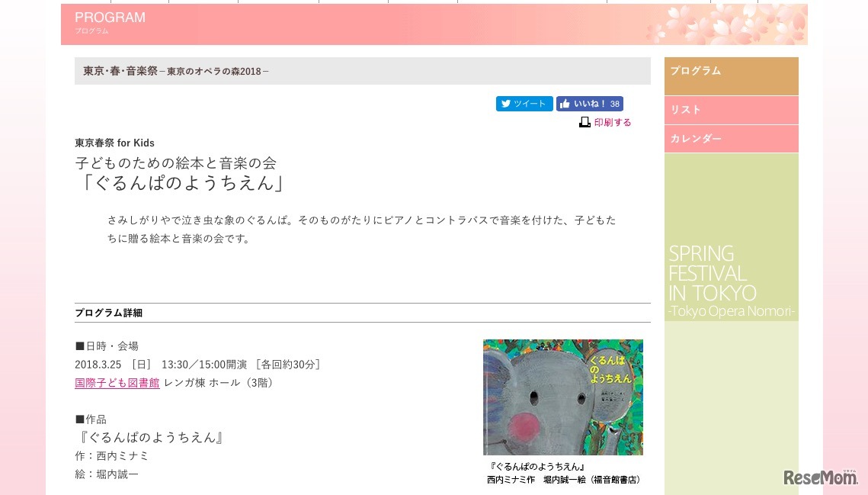
Task: Click the Spring Festival in Tokyo banner
Action: click(732, 237)
